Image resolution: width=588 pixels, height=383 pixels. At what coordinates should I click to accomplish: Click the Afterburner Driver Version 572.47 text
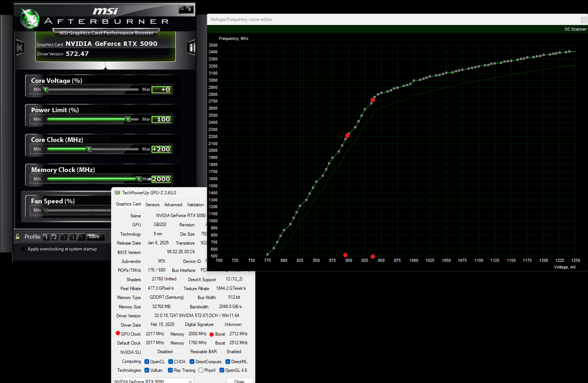coord(77,54)
